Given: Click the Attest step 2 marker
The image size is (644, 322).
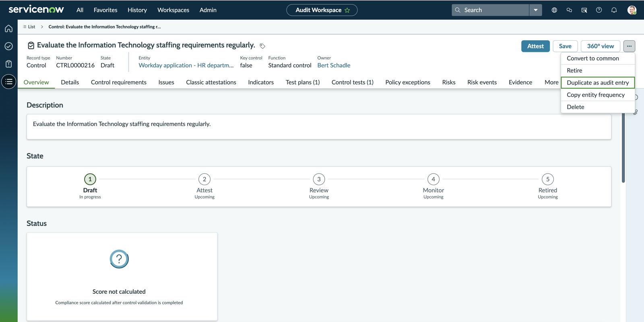Looking at the screenshot, I should tap(204, 179).
